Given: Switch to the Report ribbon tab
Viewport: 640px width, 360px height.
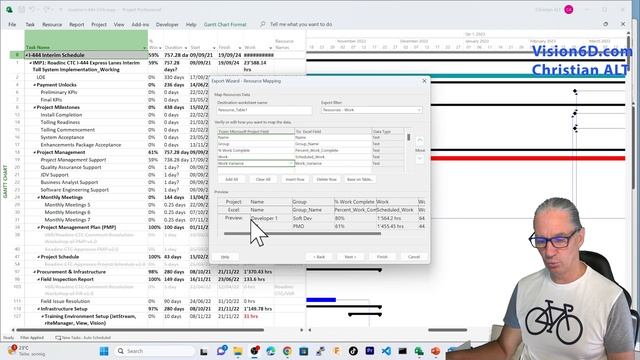Looking at the screenshot, I should point(76,24).
